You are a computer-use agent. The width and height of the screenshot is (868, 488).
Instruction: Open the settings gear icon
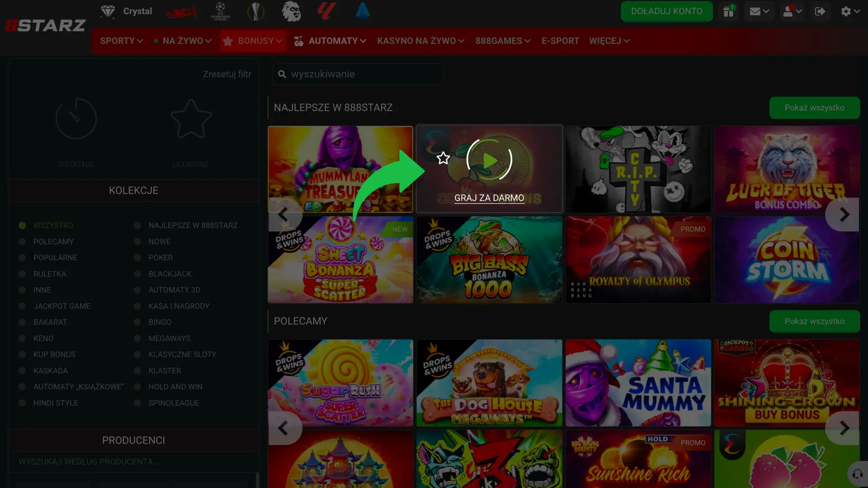(x=850, y=11)
